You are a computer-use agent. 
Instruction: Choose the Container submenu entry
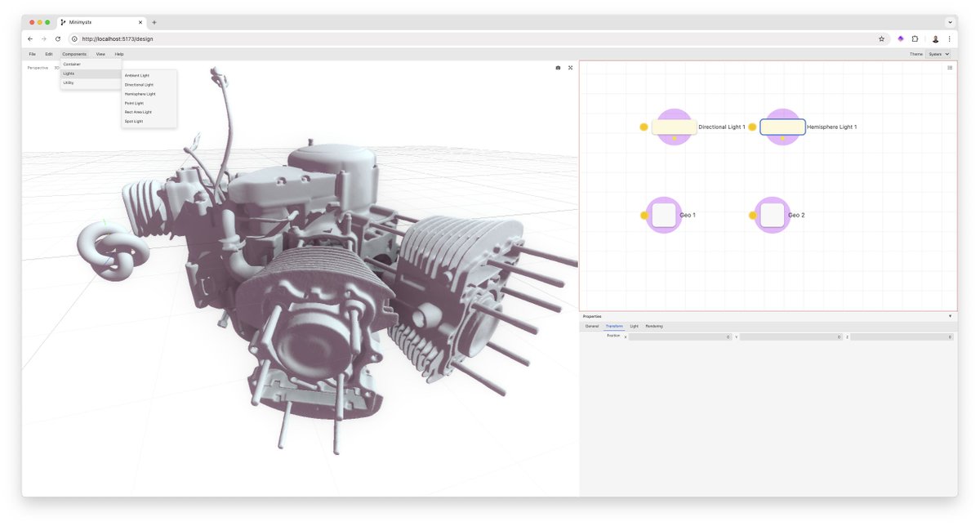91,64
